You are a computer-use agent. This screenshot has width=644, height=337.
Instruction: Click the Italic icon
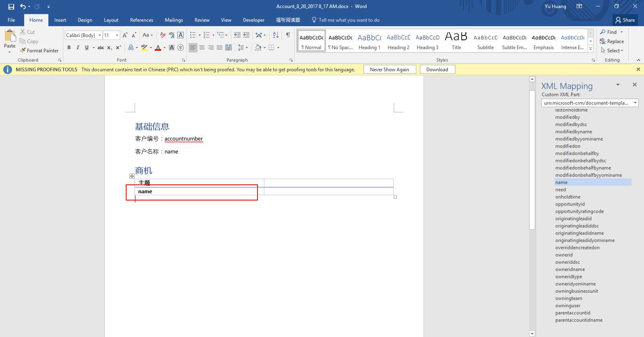(x=78, y=48)
